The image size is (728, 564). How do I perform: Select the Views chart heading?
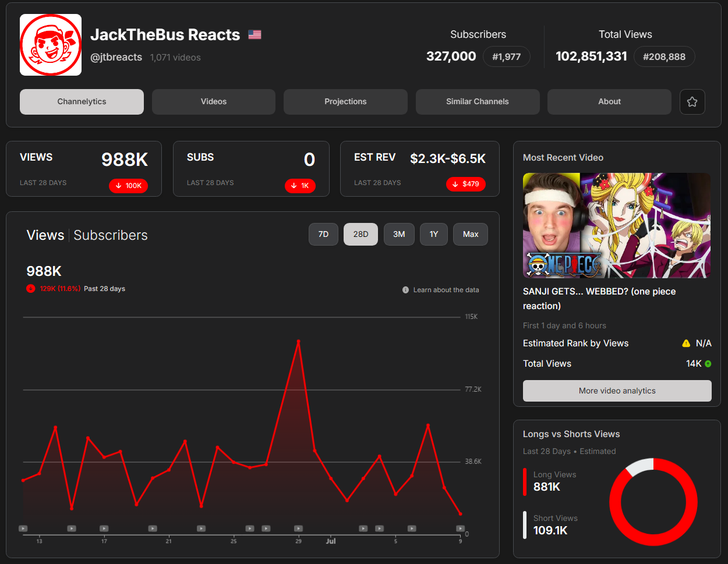click(45, 235)
